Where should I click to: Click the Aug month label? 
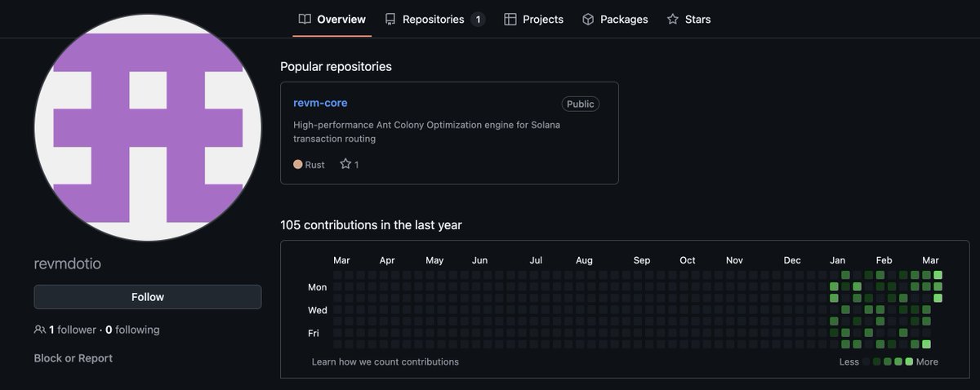point(584,260)
